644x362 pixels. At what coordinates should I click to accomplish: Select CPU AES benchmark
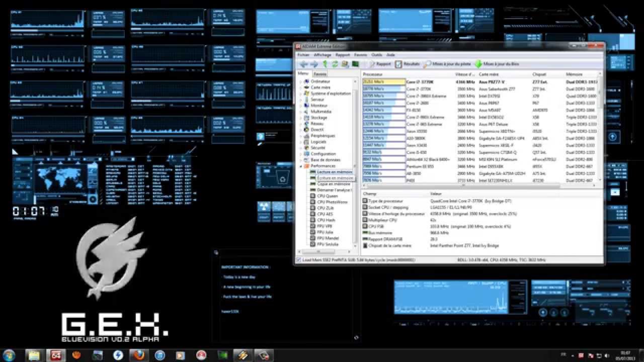(325, 214)
